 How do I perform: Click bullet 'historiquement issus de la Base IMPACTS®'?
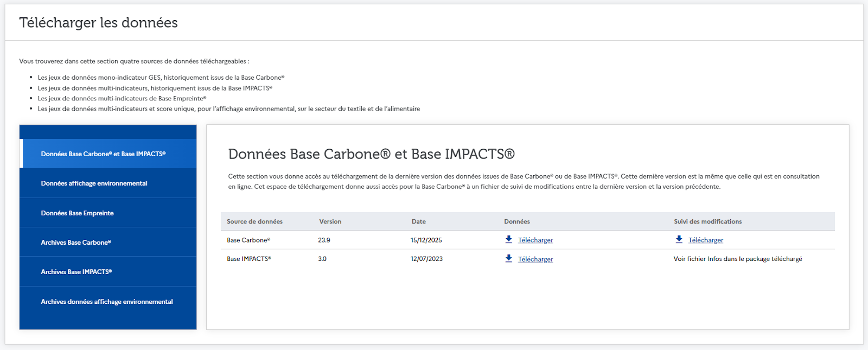(x=155, y=88)
